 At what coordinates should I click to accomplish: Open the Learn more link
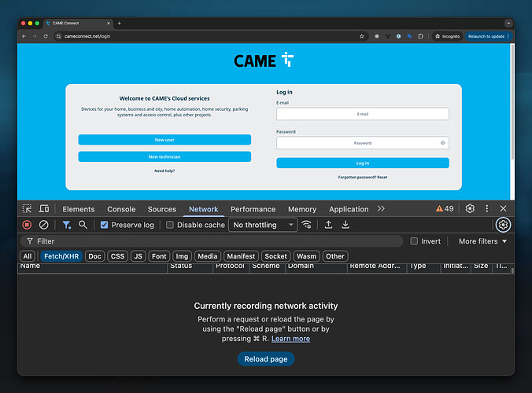click(290, 339)
